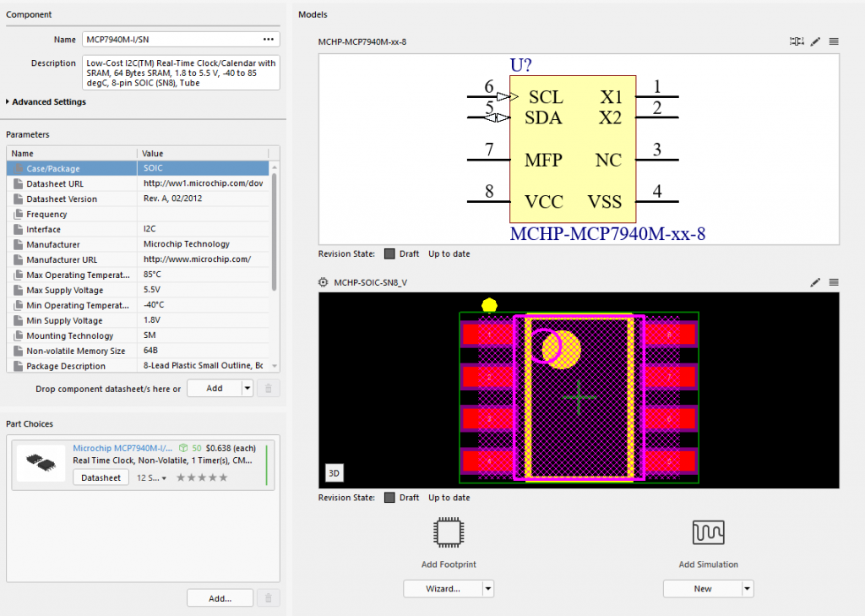The width and height of the screenshot is (865, 616).
Task: Click the document icon of Package Description row
Action: click(19, 366)
